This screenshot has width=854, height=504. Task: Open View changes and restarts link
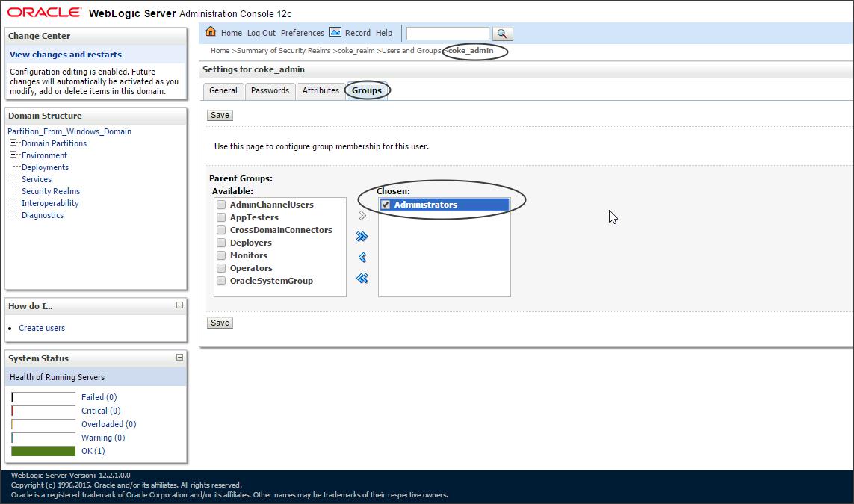pyautogui.click(x=65, y=55)
